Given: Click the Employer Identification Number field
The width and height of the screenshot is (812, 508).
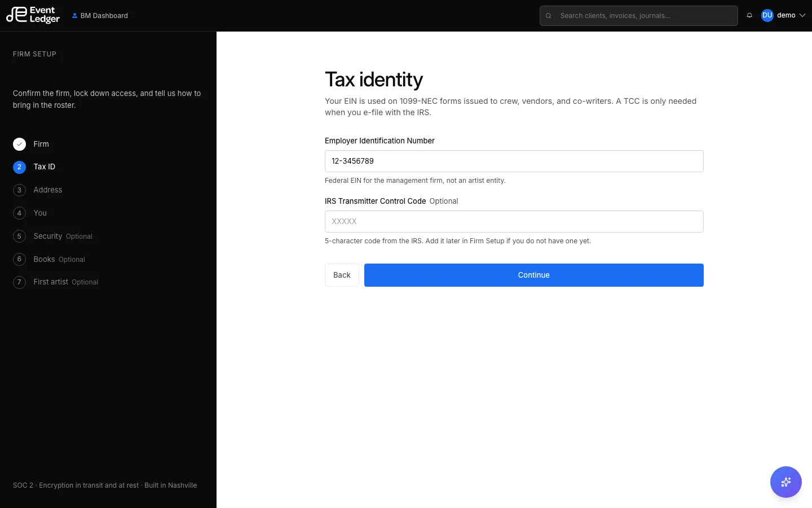Looking at the screenshot, I should [x=514, y=161].
